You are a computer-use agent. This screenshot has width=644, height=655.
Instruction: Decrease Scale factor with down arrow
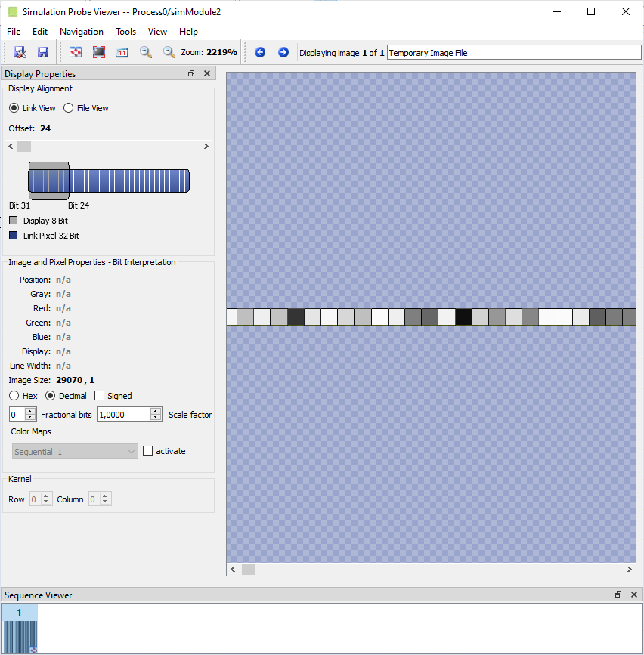point(156,418)
